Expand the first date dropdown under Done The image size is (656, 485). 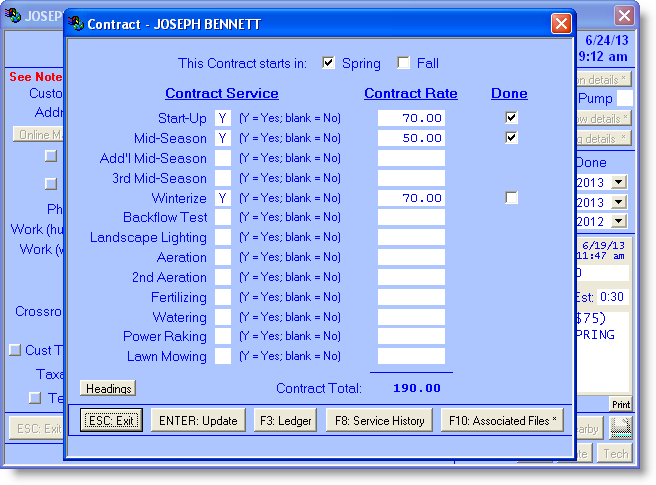(x=618, y=182)
